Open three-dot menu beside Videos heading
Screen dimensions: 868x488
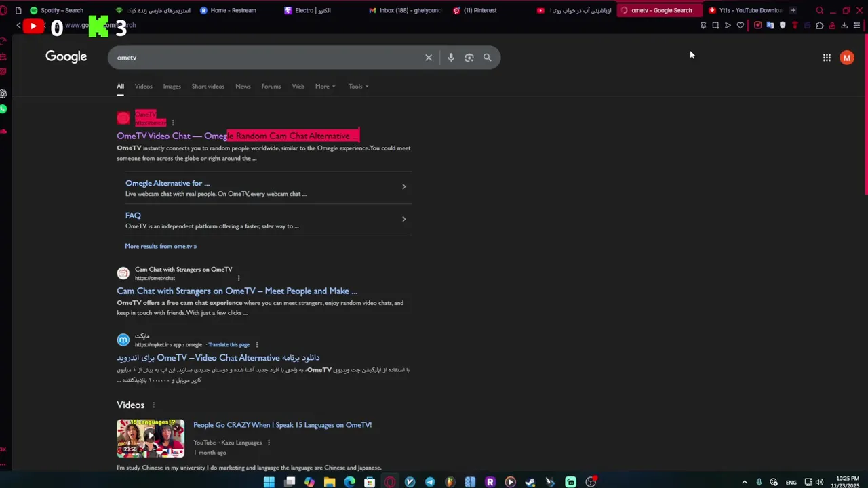coord(153,405)
